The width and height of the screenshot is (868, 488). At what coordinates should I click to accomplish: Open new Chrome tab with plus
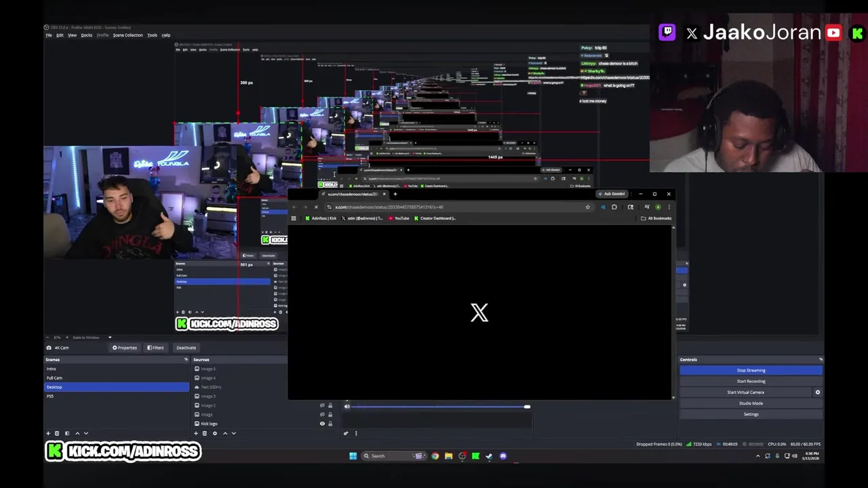tap(395, 194)
